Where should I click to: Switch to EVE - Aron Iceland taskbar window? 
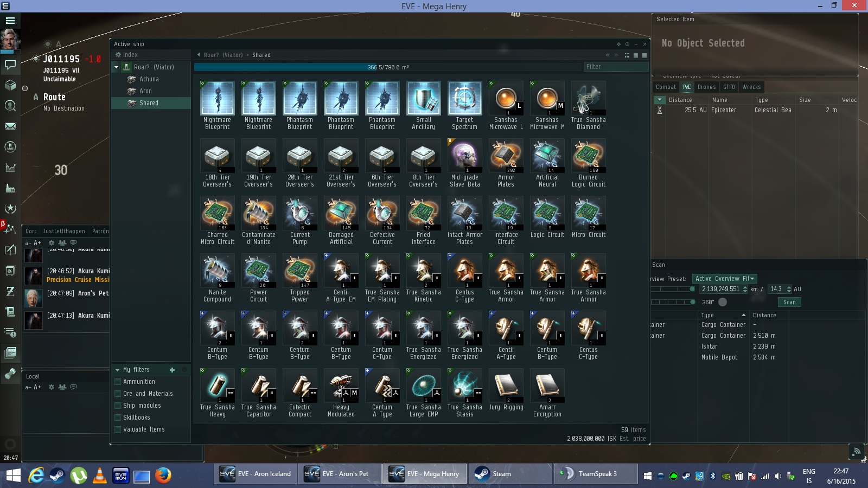click(x=256, y=474)
